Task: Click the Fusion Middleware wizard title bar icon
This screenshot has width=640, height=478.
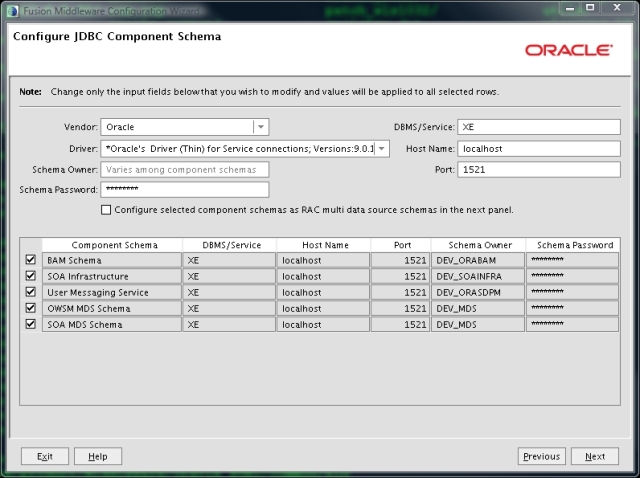Action: [x=13, y=11]
